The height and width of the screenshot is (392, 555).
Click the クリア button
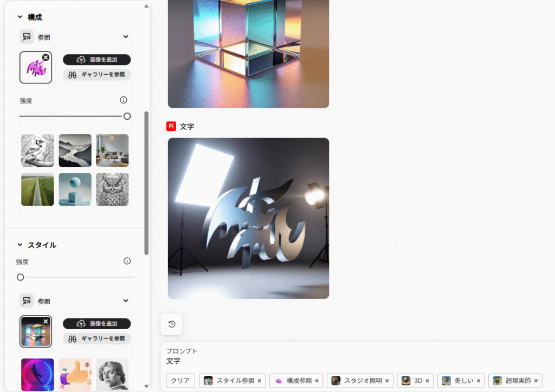[180, 381]
